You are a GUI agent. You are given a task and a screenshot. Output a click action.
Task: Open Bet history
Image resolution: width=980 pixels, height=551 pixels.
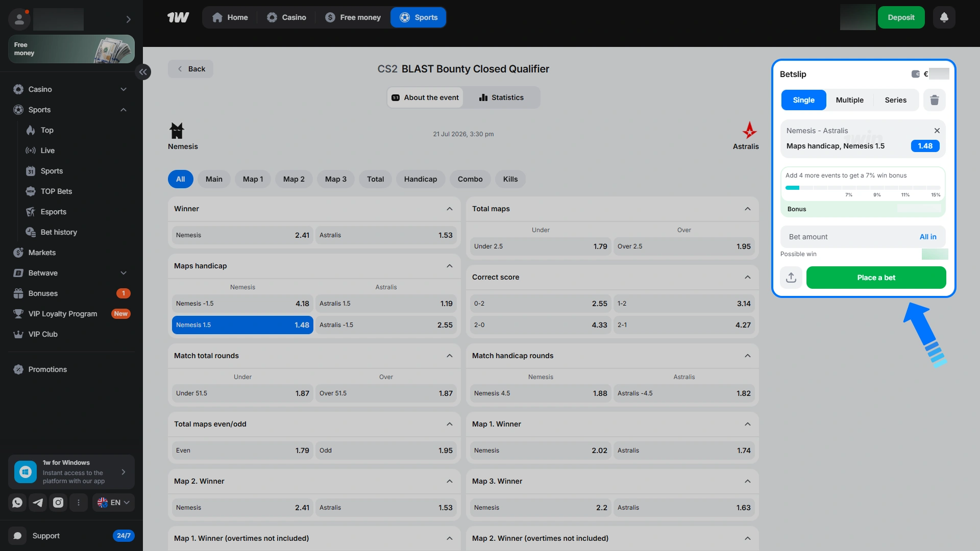(x=59, y=232)
